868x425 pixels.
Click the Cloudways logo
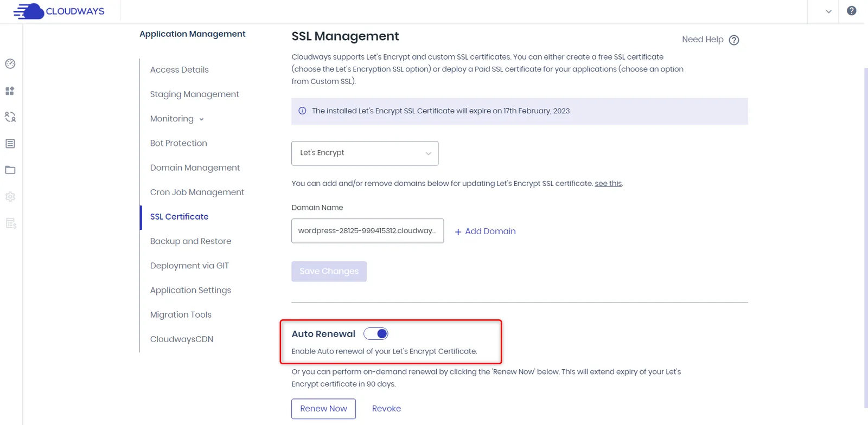(x=59, y=11)
